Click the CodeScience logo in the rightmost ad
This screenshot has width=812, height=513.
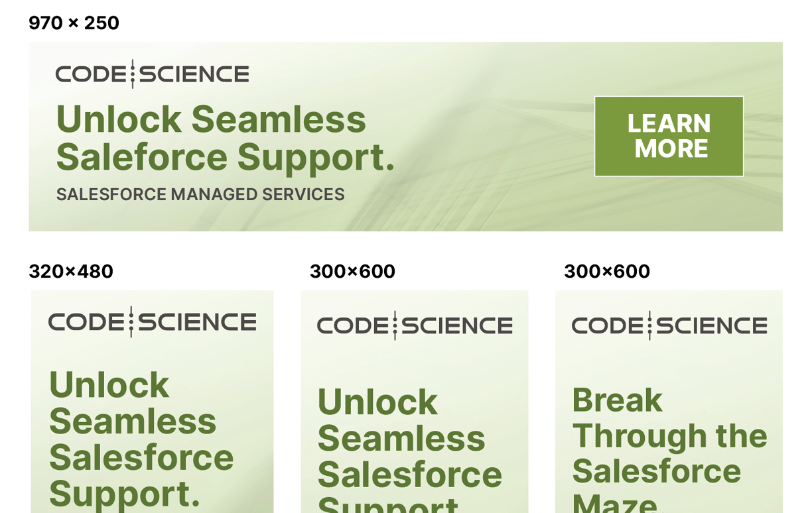click(x=669, y=325)
